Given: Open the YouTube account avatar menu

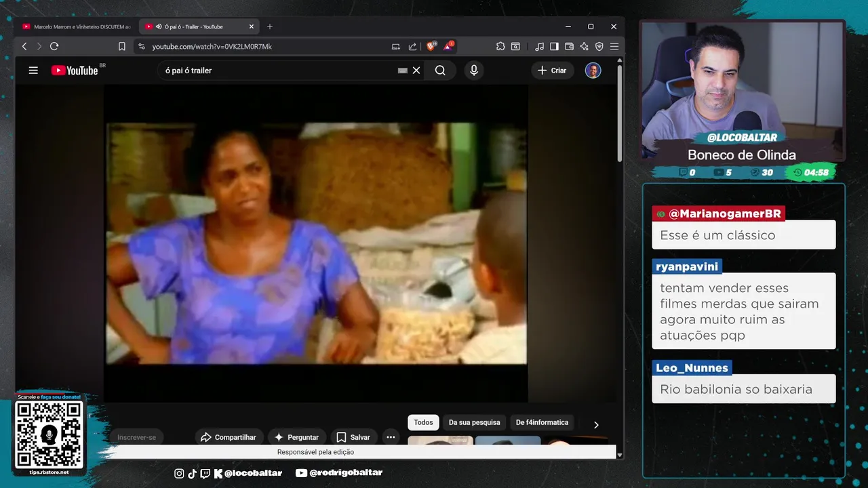Looking at the screenshot, I should point(593,70).
